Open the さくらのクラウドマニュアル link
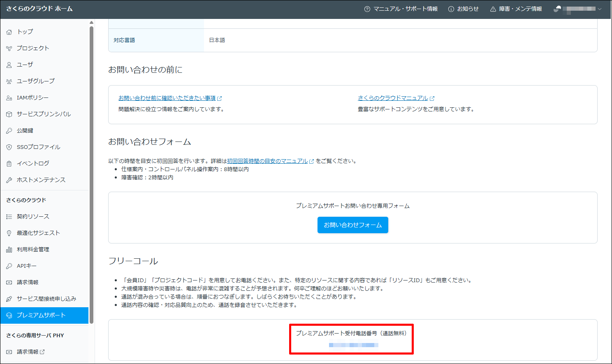The image size is (612, 364). [393, 98]
